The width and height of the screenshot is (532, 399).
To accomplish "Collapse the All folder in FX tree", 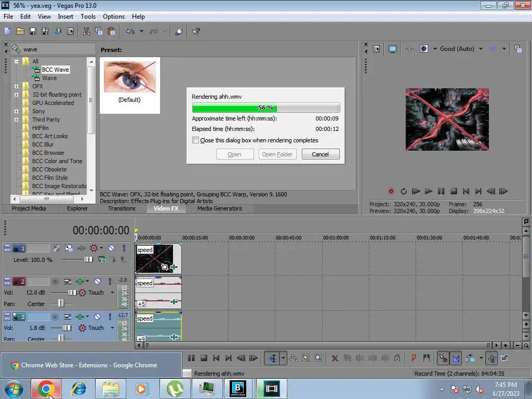I will pos(16,61).
